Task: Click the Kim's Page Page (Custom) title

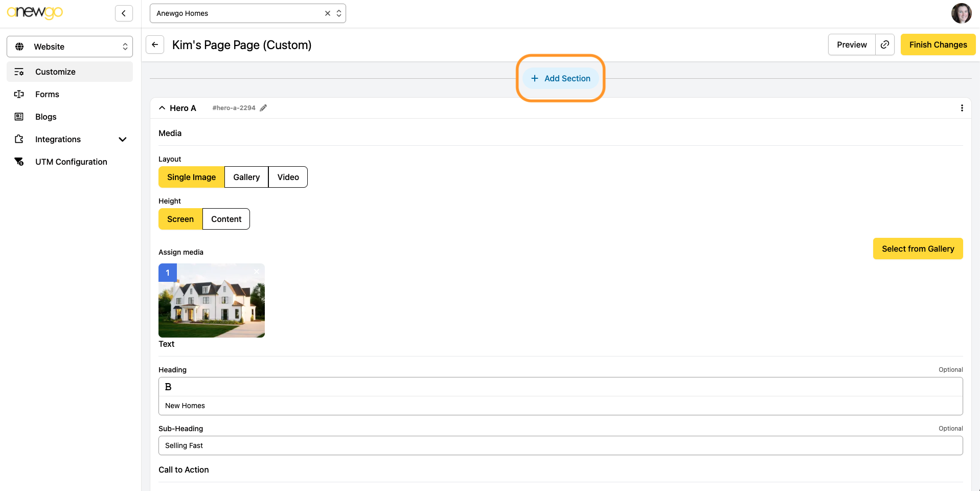Action: 242,45
